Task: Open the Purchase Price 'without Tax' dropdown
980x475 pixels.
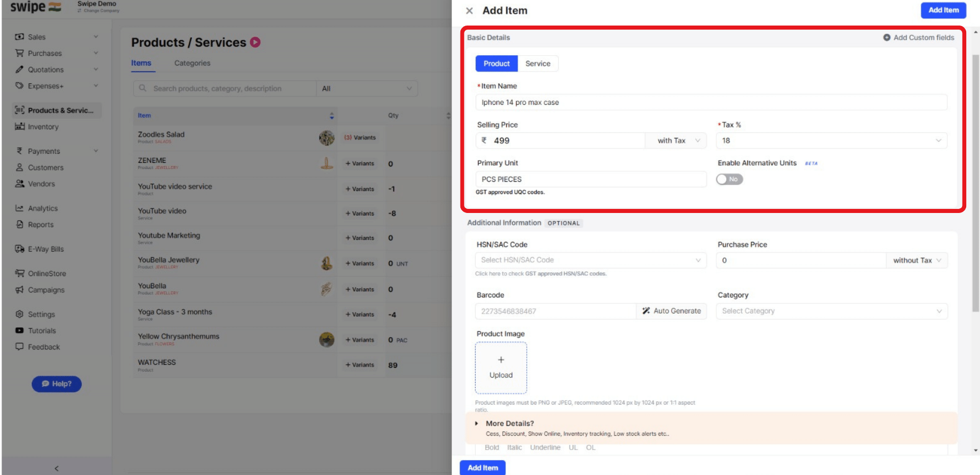Action: point(916,260)
